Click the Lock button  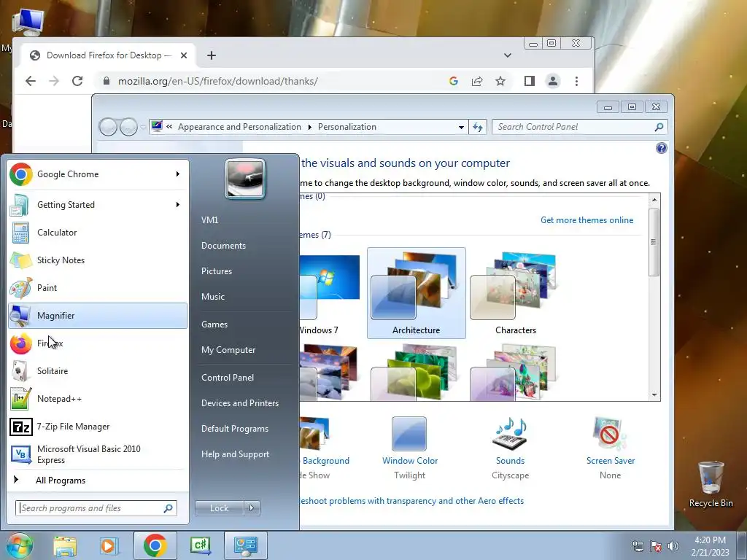[219, 508]
